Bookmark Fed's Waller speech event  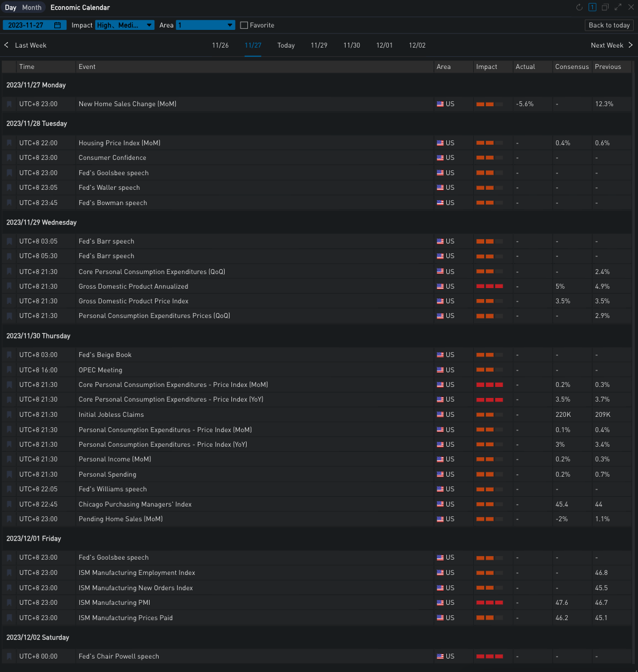click(9, 188)
